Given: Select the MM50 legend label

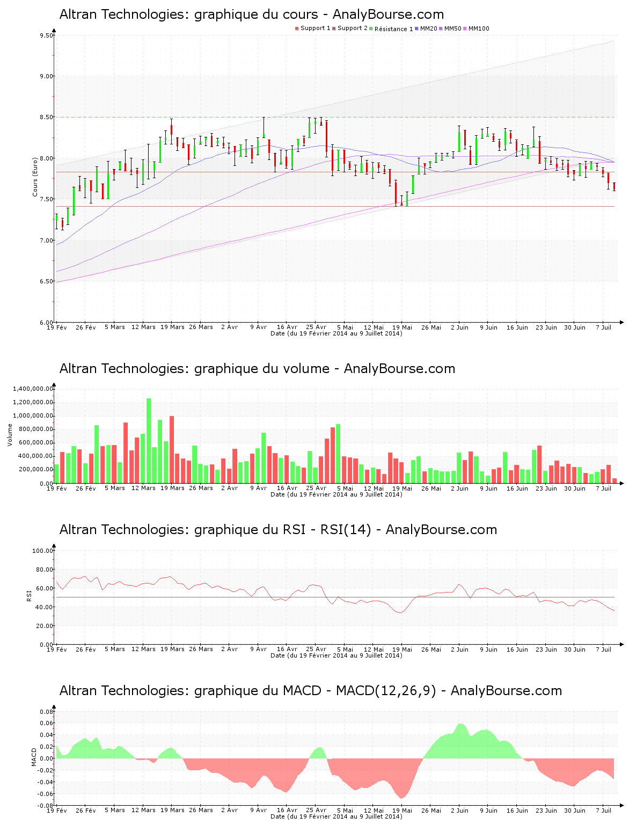Looking at the screenshot, I should [x=453, y=28].
